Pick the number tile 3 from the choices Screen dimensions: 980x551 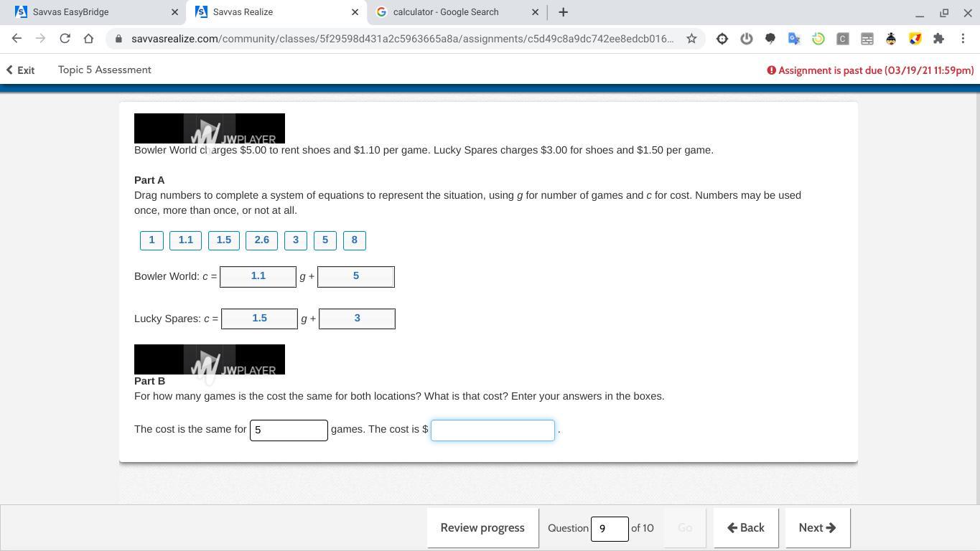(x=296, y=240)
